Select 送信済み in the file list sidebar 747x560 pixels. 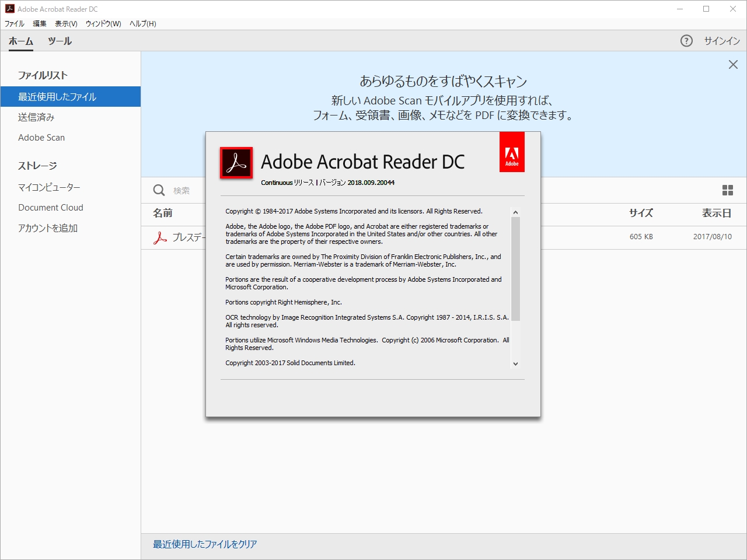(x=37, y=117)
